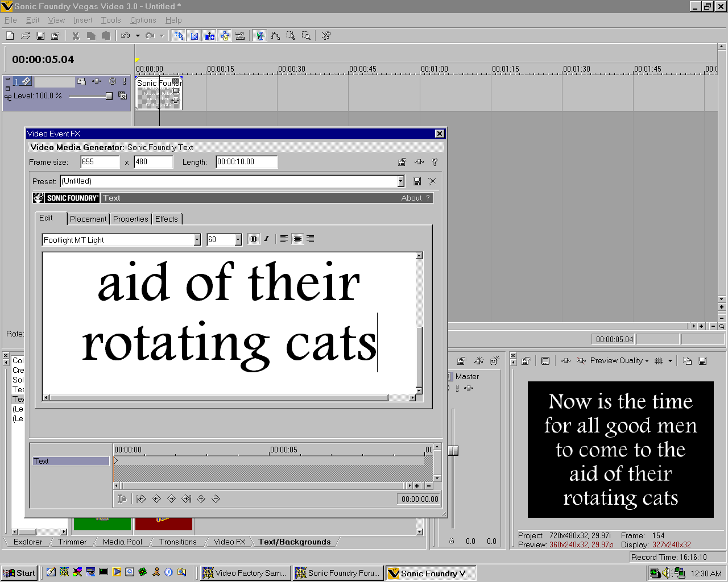Mute video track 1
728x582 pixels.
coord(113,82)
